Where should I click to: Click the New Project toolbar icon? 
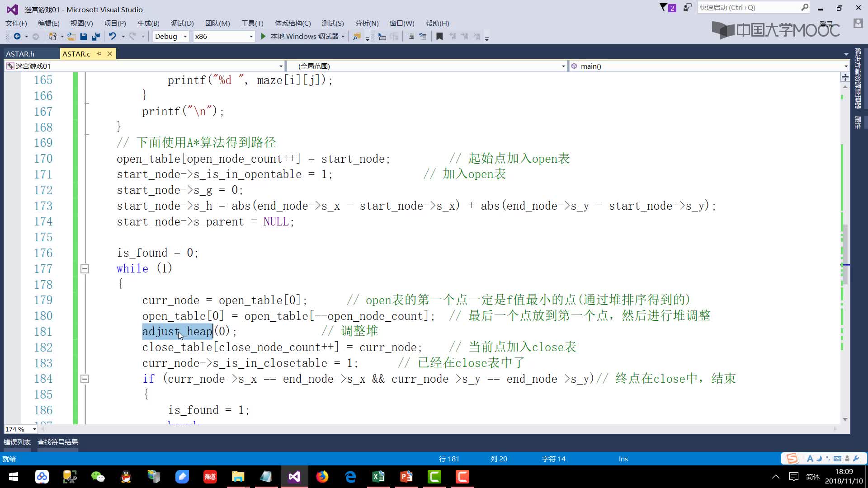tap(53, 36)
